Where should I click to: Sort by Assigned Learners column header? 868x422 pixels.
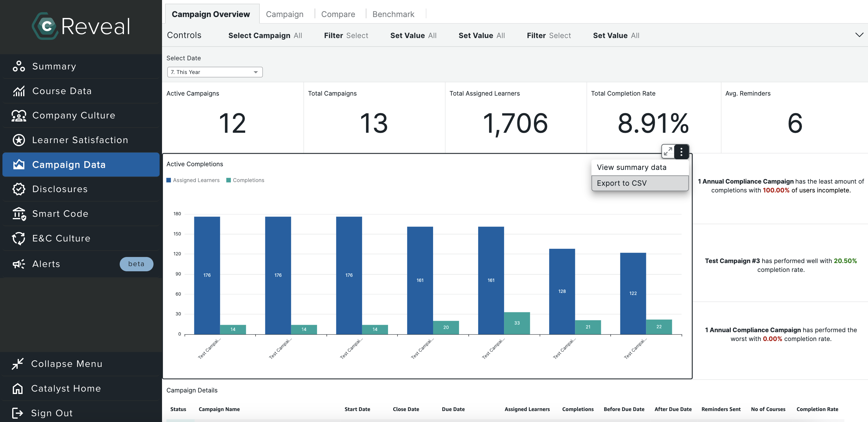527,409
